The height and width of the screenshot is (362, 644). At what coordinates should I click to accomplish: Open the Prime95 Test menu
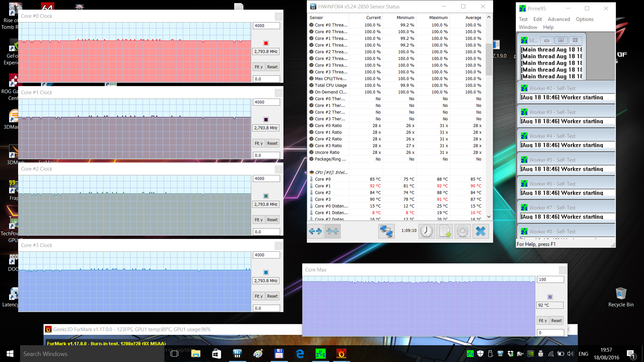click(523, 19)
